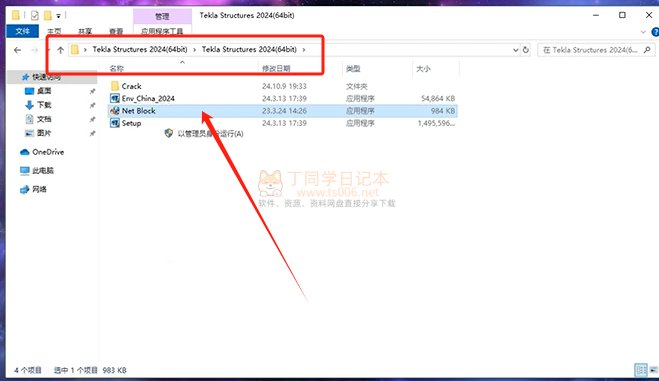The width and height of the screenshot is (659, 381).
Task: Expand the address bar history dropdown
Action: pos(516,50)
